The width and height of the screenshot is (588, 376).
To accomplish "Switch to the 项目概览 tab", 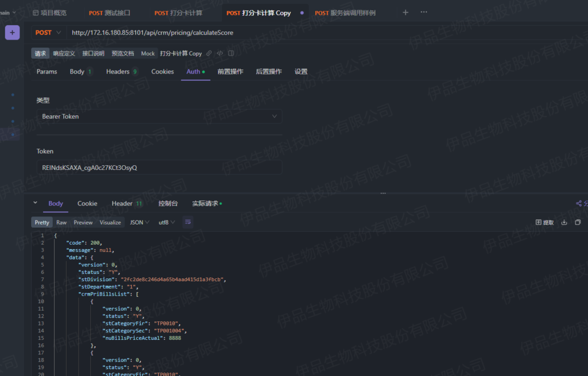I will click(x=50, y=13).
